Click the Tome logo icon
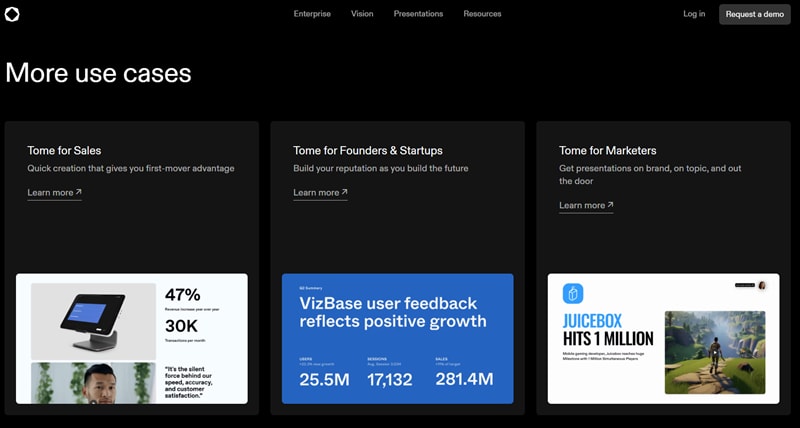Viewport: 800px width, 428px height. [12, 14]
